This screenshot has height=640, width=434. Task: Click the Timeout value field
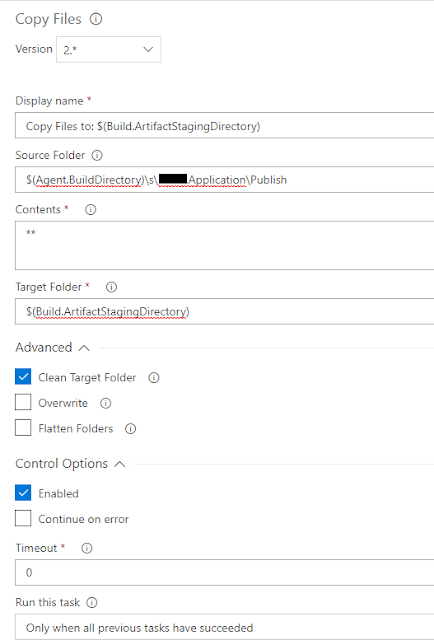(225, 572)
